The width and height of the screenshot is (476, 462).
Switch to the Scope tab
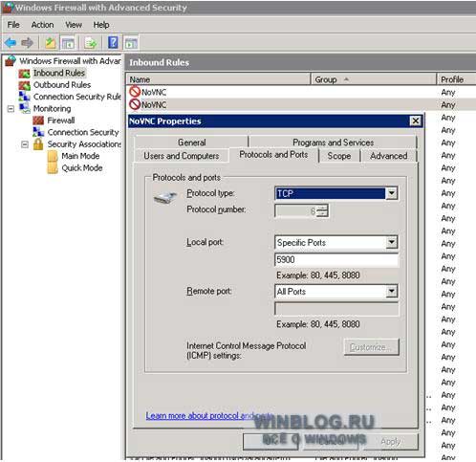[339, 156]
